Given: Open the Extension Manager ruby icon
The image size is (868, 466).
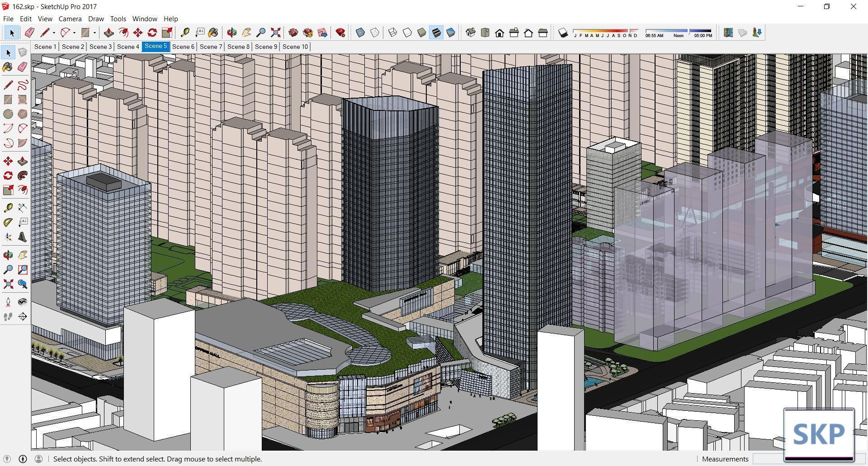Looking at the screenshot, I should tap(340, 33).
